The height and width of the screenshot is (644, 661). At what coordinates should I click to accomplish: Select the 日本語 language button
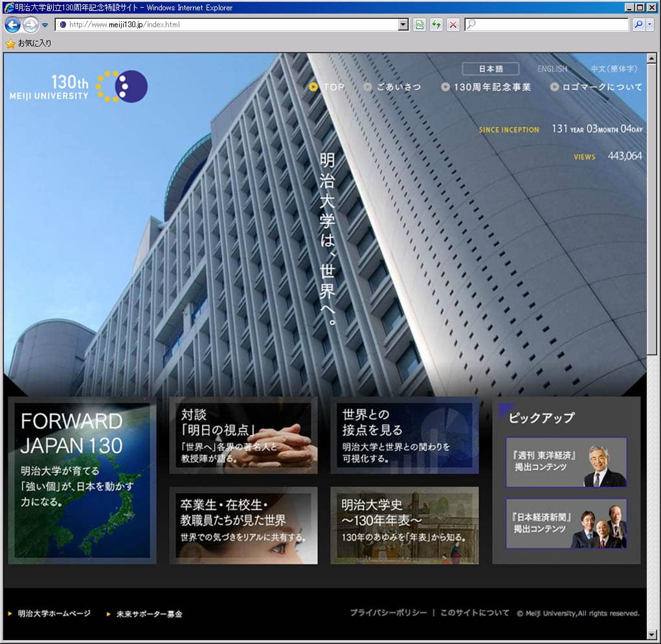(491, 69)
